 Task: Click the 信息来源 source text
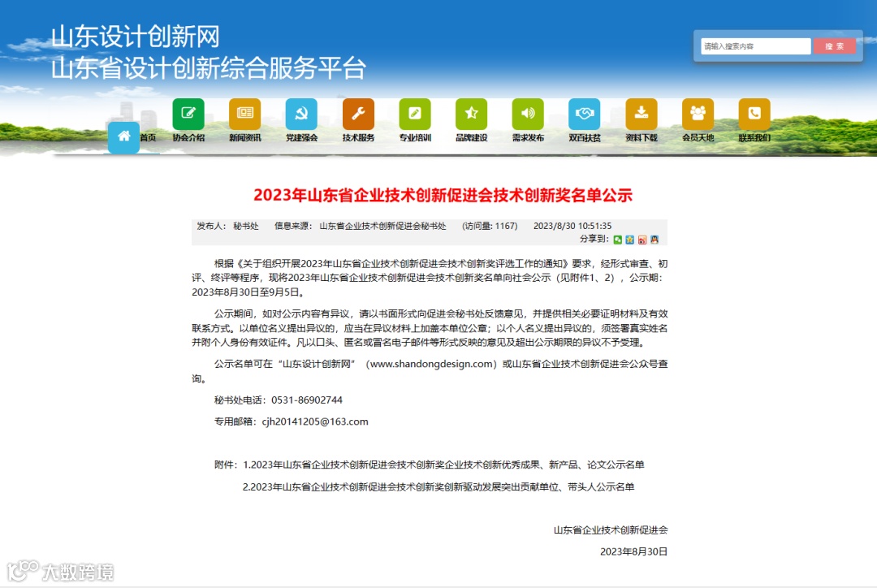click(x=361, y=226)
